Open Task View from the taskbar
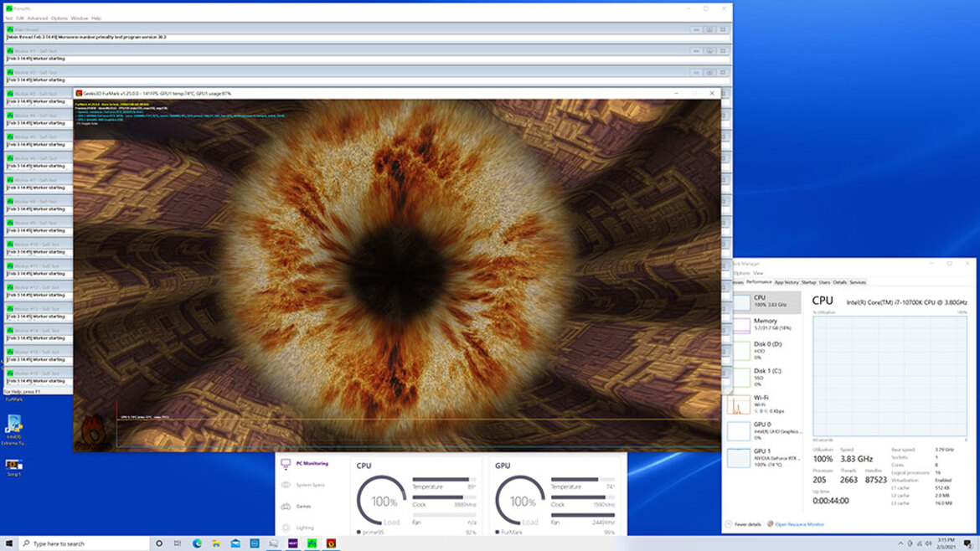 click(178, 543)
